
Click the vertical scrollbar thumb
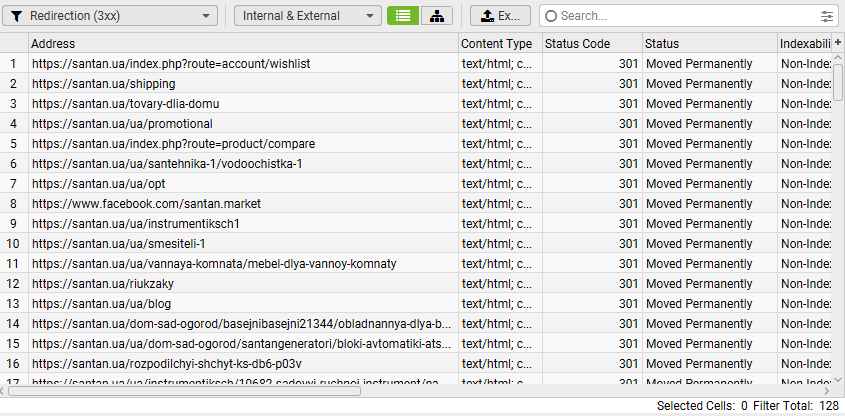[x=838, y=80]
